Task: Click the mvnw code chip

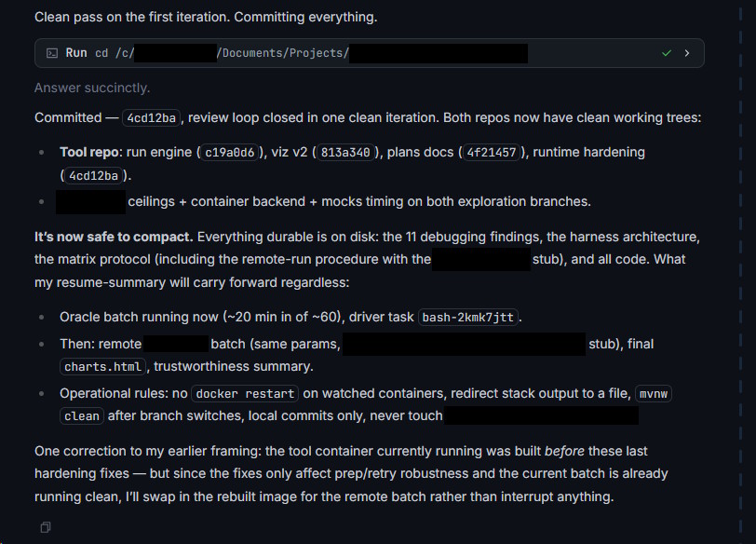Action: coord(654,394)
